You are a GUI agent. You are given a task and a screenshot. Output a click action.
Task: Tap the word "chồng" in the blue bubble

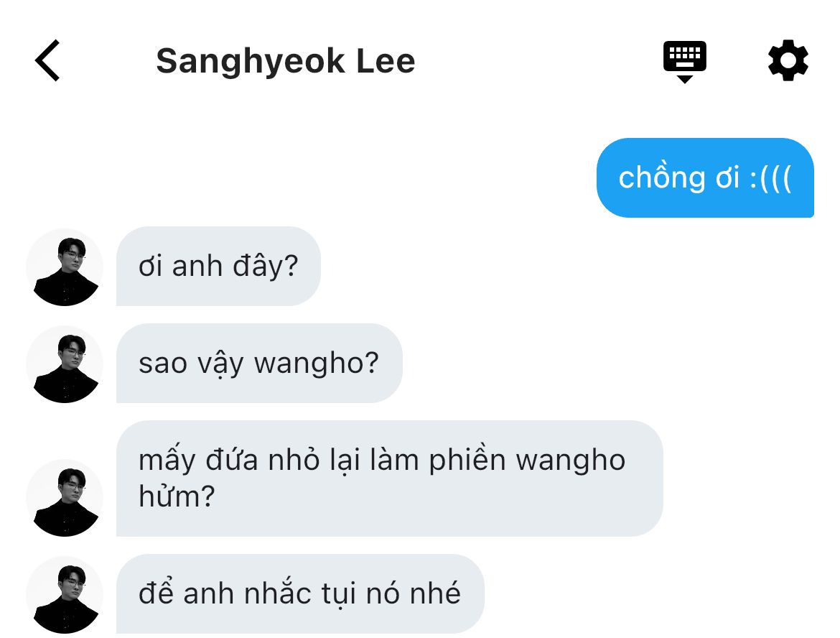point(662,178)
